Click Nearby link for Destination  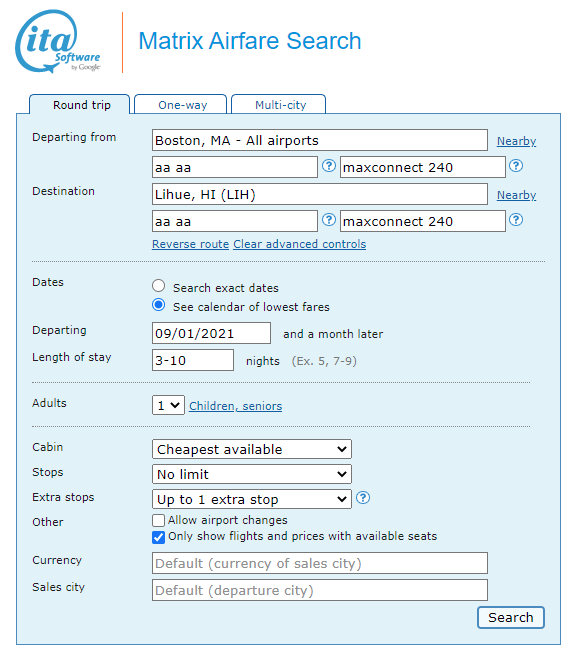[516, 195]
